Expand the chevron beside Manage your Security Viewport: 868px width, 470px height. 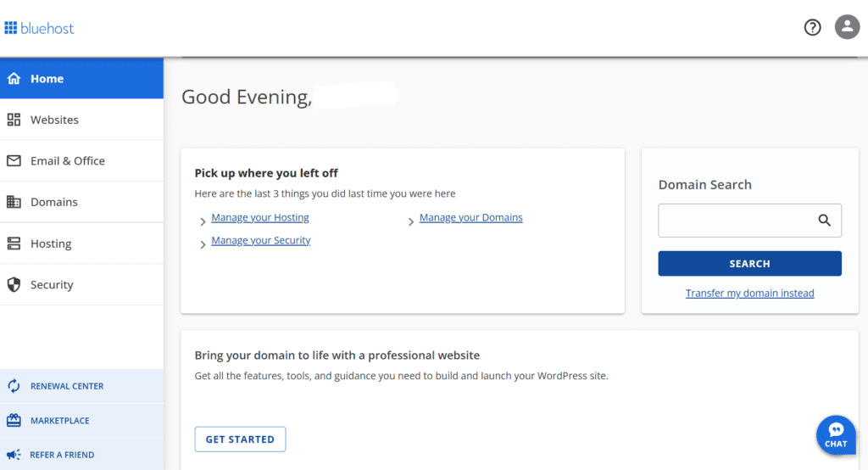coord(203,244)
